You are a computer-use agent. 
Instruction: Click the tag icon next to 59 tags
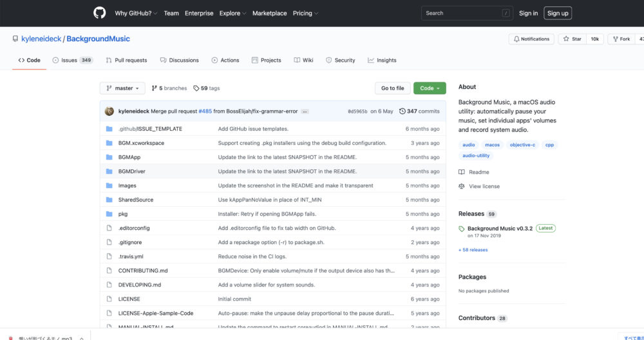(x=196, y=88)
